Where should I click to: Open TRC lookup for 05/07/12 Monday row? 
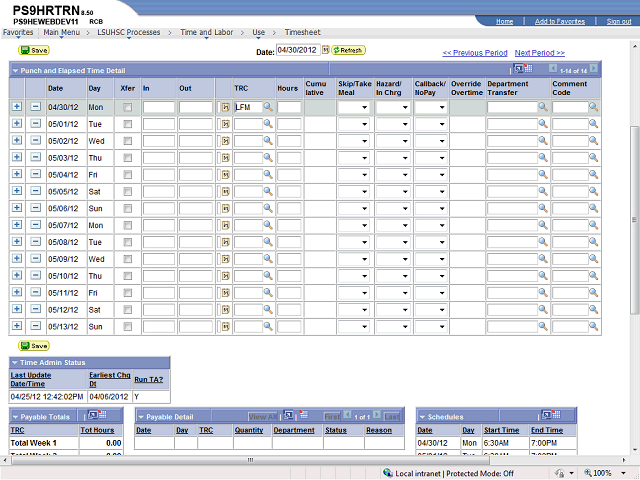pyautogui.click(x=268, y=226)
